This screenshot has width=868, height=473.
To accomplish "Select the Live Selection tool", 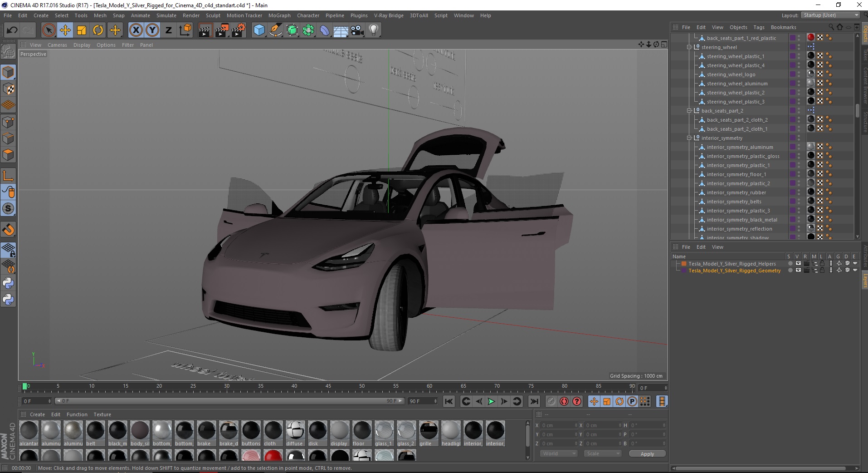I will (x=49, y=30).
